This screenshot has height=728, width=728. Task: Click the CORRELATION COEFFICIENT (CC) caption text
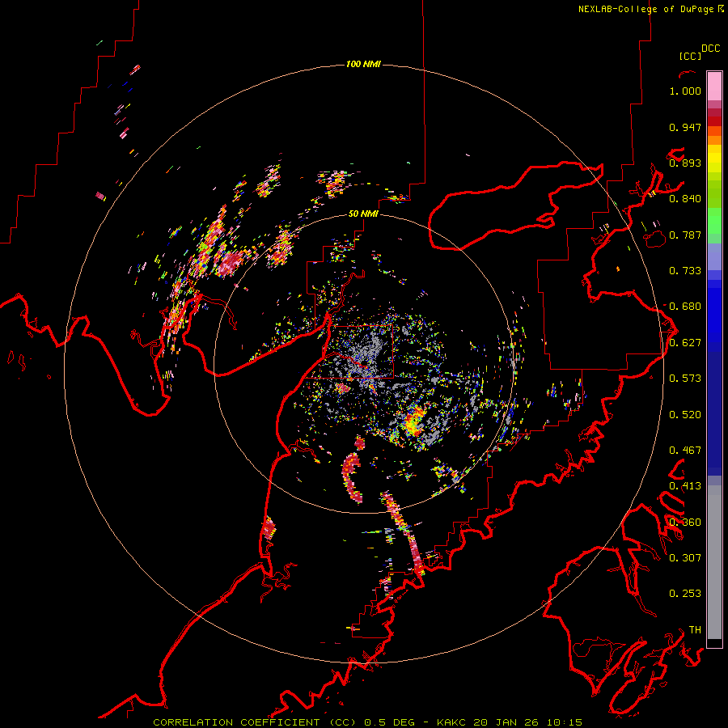(x=255, y=722)
